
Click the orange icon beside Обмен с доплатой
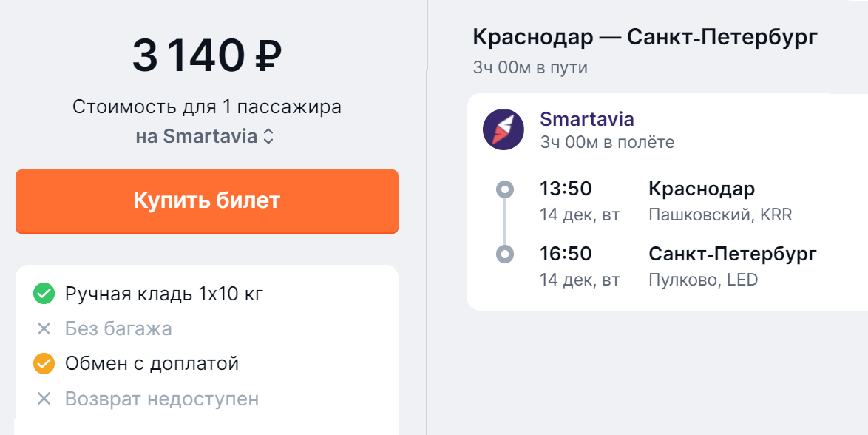[41, 363]
